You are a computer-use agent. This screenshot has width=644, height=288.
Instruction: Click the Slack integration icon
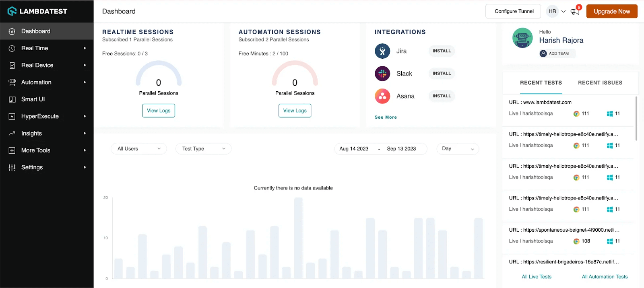[x=382, y=74]
